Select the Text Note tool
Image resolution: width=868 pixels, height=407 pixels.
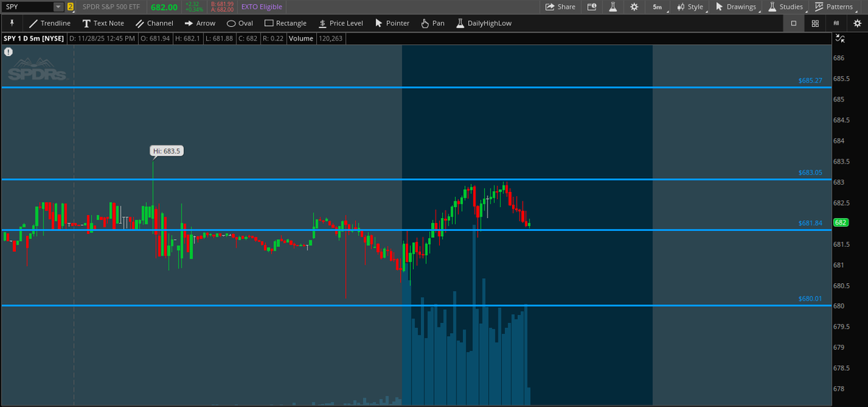[103, 23]
